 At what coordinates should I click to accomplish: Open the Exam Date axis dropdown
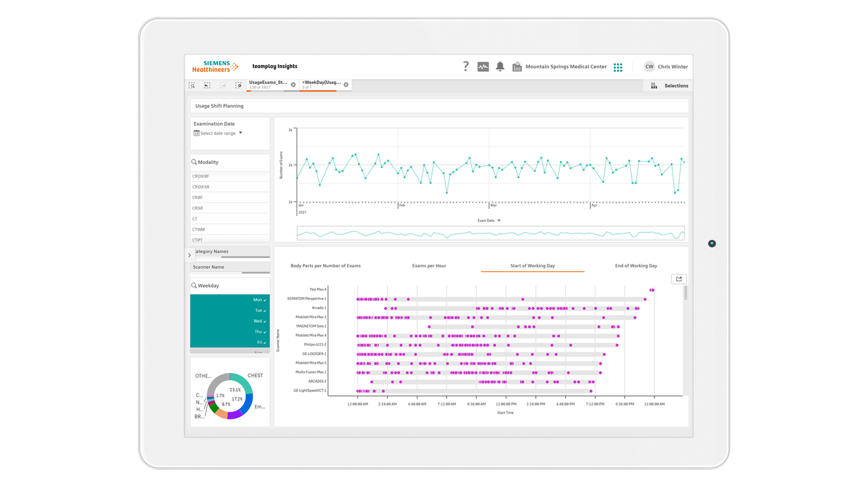(489, 221)
